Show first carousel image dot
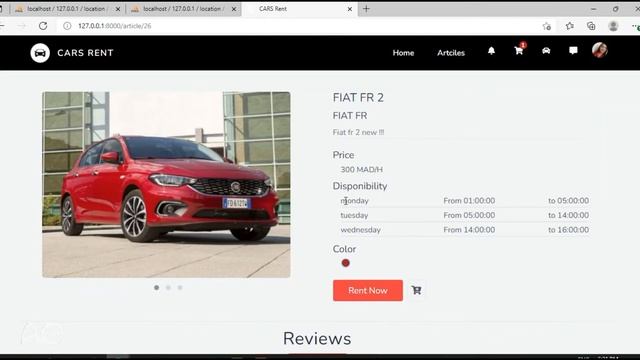This screenshot has height=360, width=640. [156, 287]
